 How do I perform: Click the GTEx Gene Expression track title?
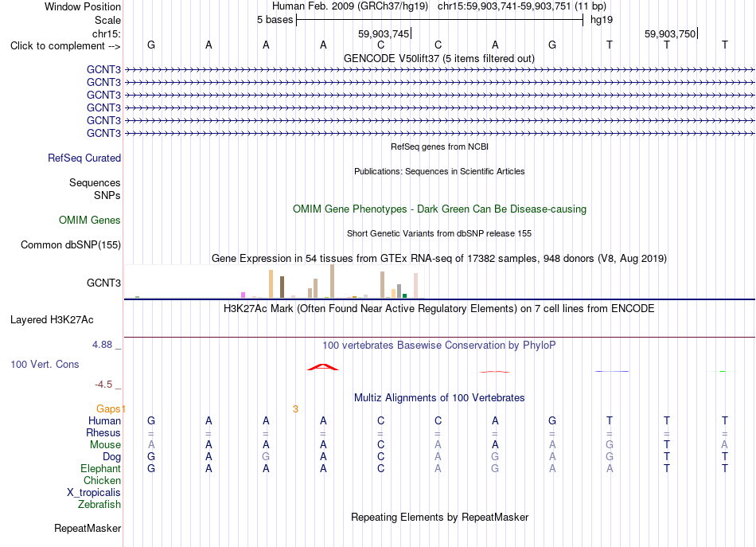439,258
